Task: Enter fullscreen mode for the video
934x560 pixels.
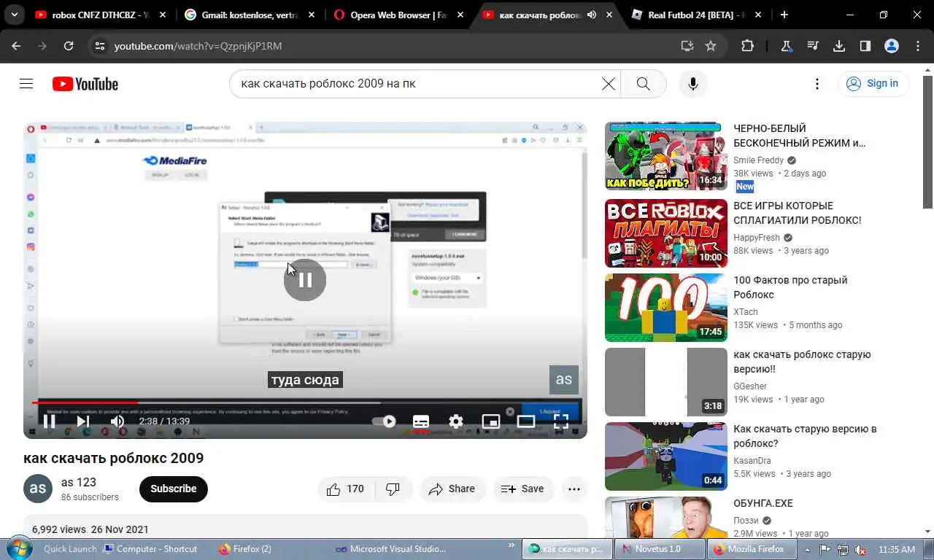Action: pyautogui.click(x=560, y=421)
